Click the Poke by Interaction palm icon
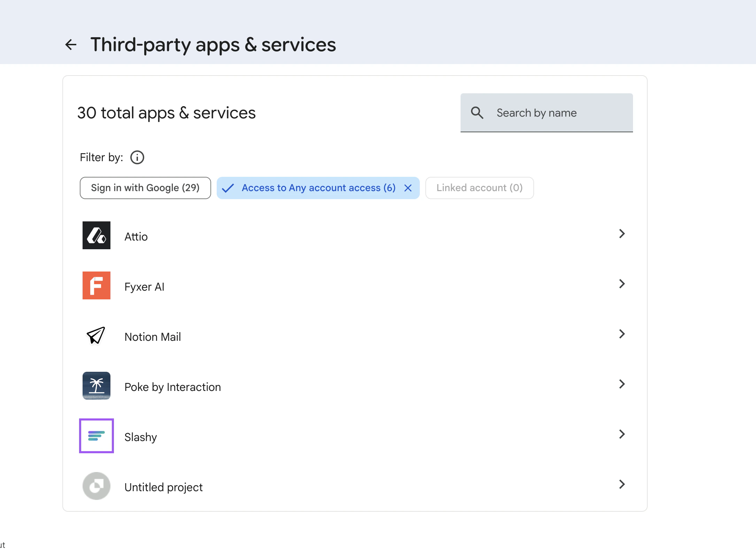Screen dimensions: 756x550 coord(97,386)
